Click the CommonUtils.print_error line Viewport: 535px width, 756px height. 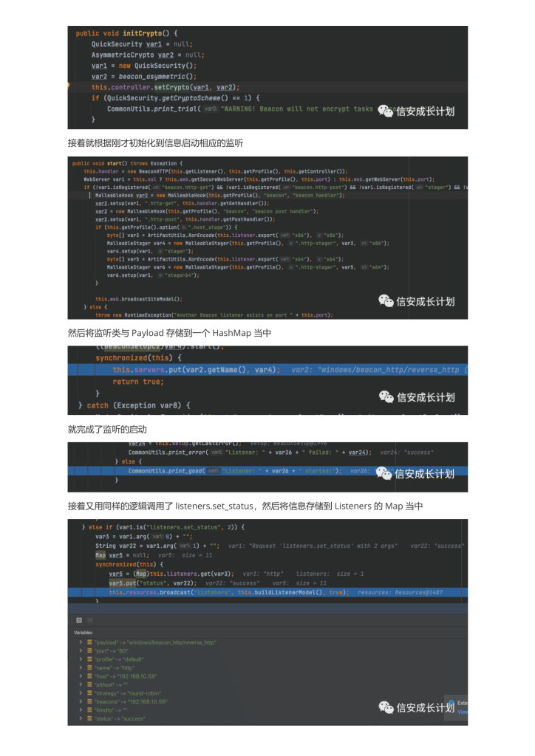pos(250,453)
